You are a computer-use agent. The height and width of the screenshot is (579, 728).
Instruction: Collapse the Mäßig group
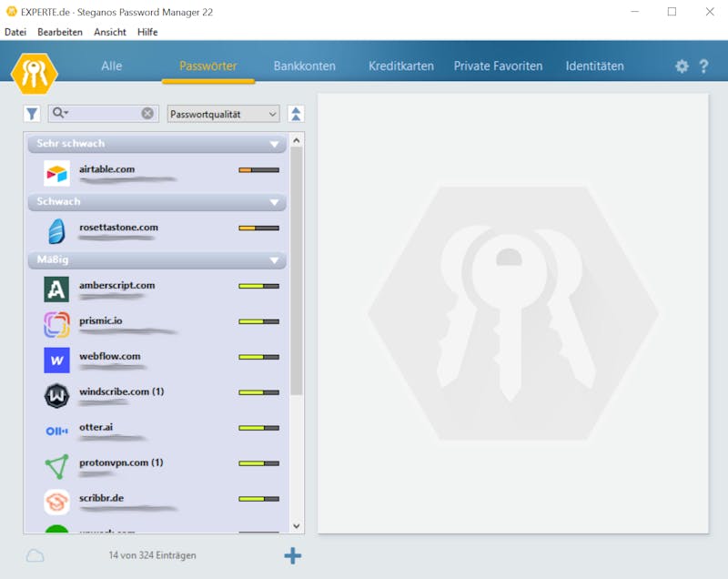click(275, 260)
